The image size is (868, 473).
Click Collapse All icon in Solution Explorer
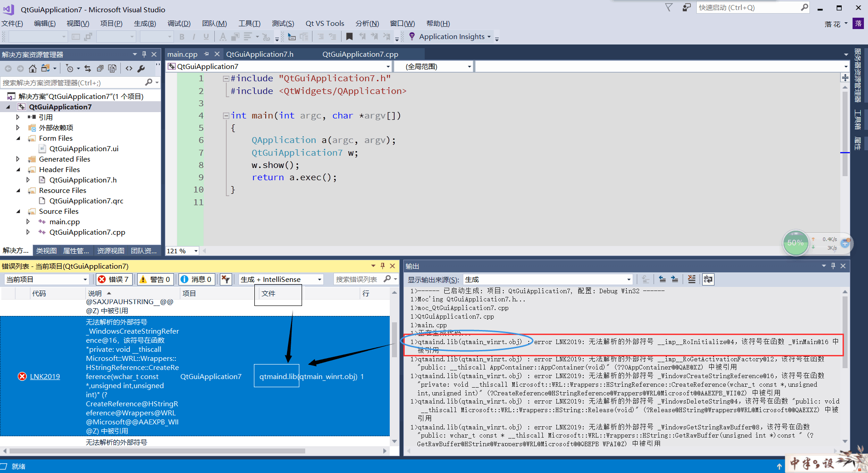click(100, 69)
